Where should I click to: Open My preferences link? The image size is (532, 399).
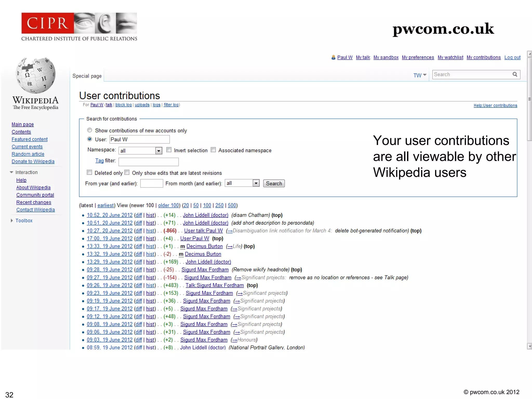pyautogui.click(x=418, y=57)
